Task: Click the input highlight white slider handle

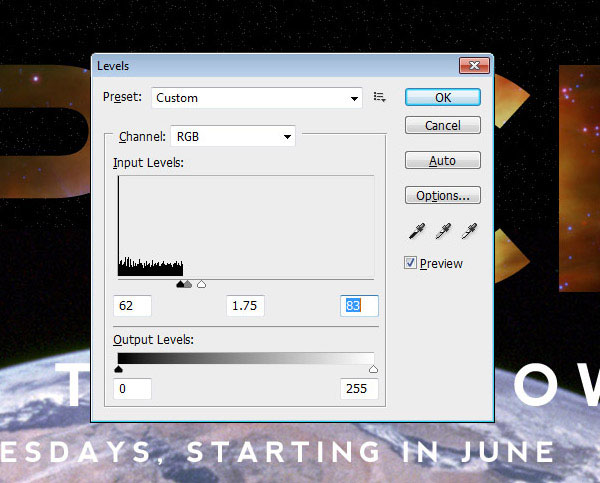Action: coord(201,284)
